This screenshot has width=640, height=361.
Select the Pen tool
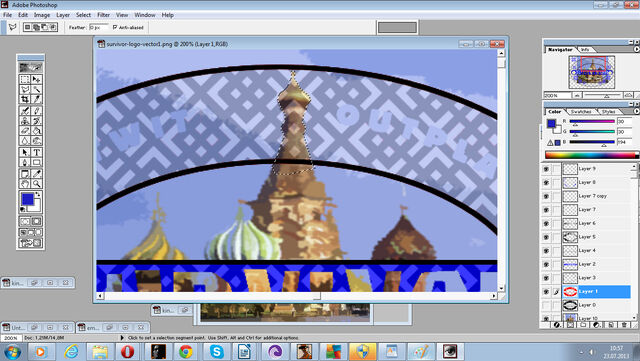pyautogui.click(x=25, y=163)
